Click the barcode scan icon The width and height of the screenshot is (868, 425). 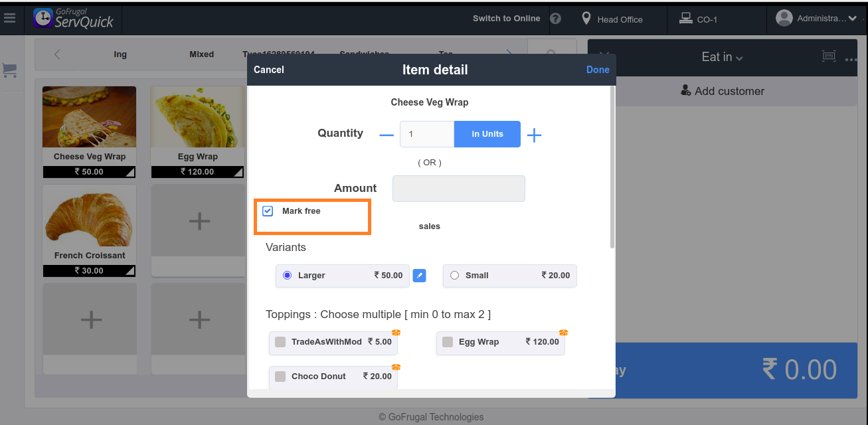[x=829, y=56]
